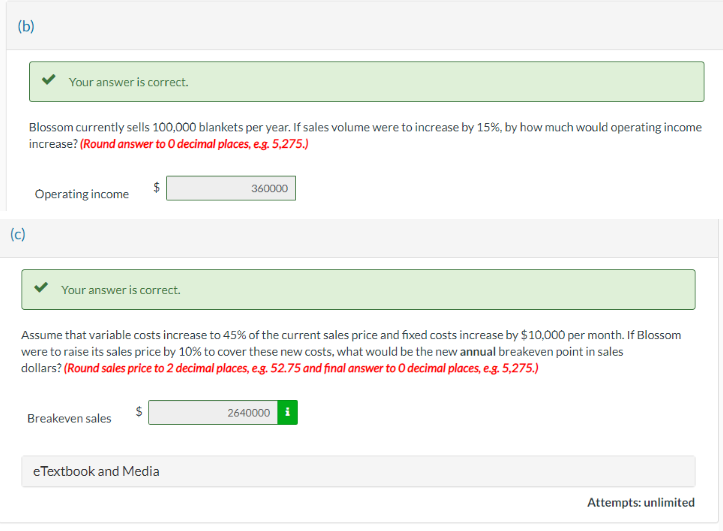Click the red rounding note in part (c)

301,368
